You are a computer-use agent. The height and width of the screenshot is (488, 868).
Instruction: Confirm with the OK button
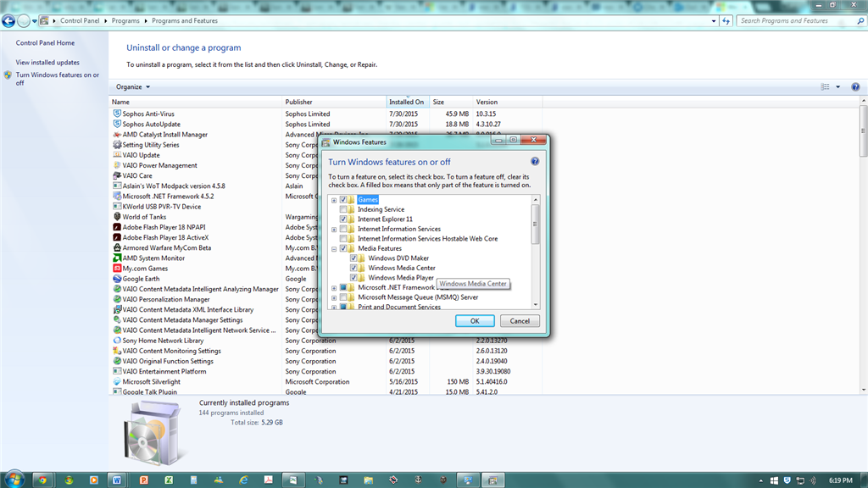click(x=475, y=321)
